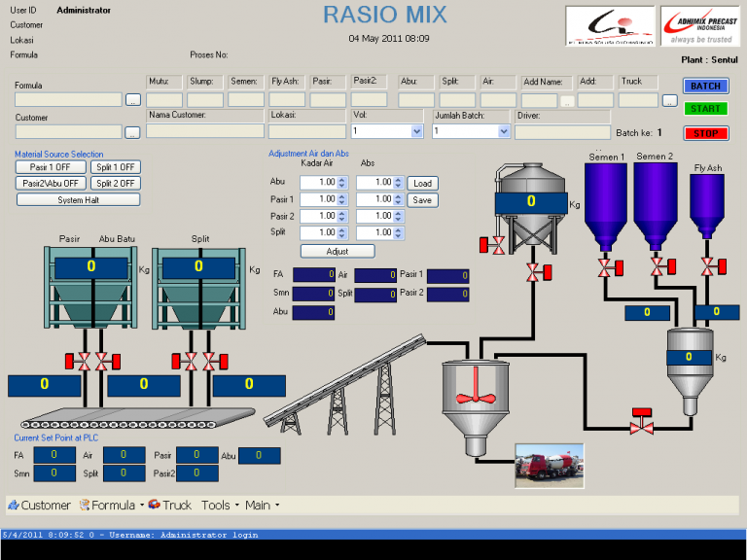Open the Formula menu
This screenshot has width=747, height=560.
(x=113, y=505)
